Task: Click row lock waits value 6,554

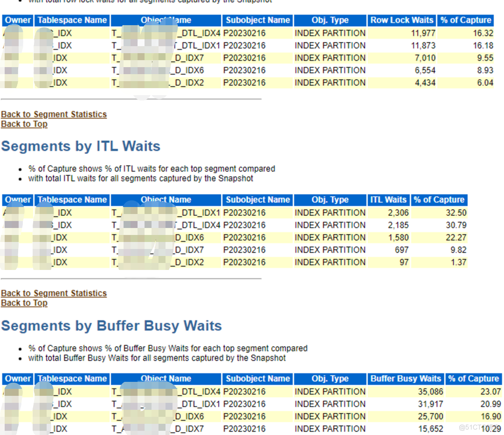Action: (425, 70)
